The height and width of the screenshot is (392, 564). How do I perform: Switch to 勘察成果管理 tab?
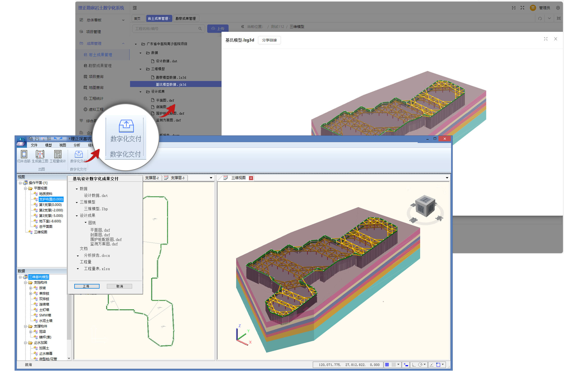pos(186,18)
